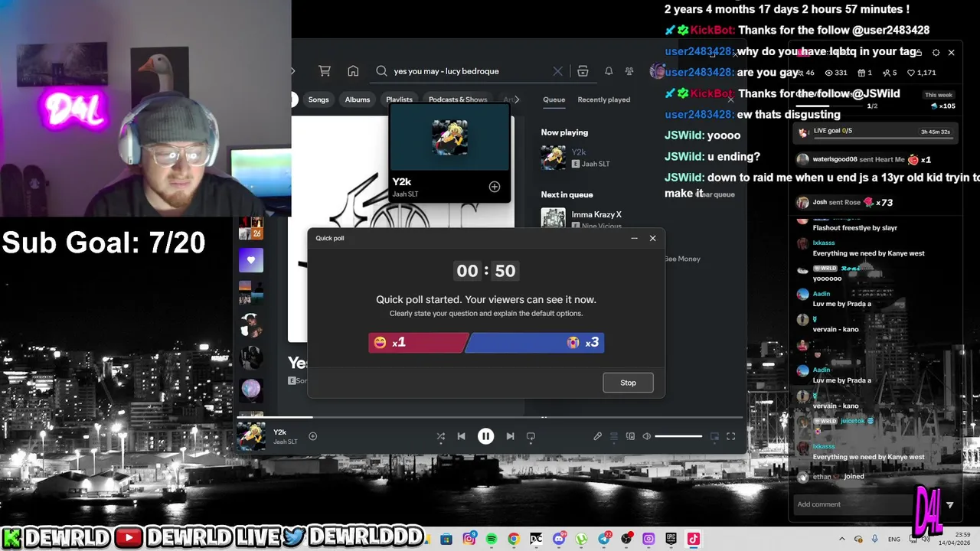
Task: Select the red poll option showing x1
Action: click(417, 343)
